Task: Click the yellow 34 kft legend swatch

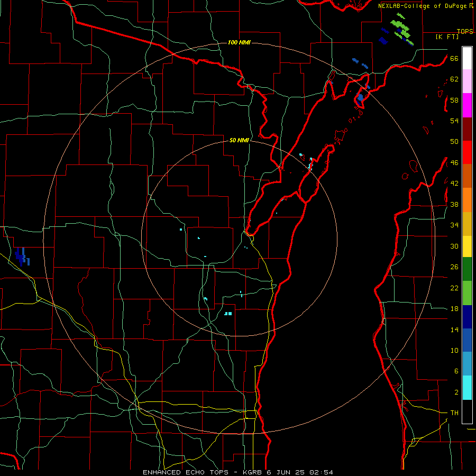Action: [467, 246]
